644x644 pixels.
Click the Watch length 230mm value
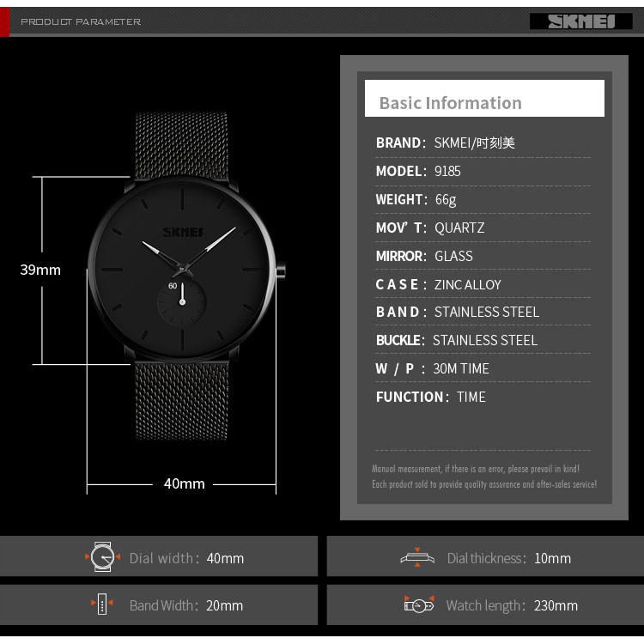pyautogui.click(x=554, y=605)
